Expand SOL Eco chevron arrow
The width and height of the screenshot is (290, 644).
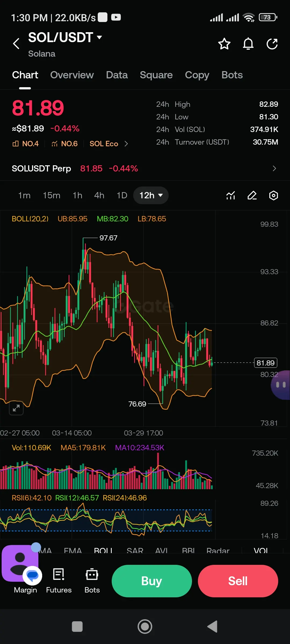(126, 144)
